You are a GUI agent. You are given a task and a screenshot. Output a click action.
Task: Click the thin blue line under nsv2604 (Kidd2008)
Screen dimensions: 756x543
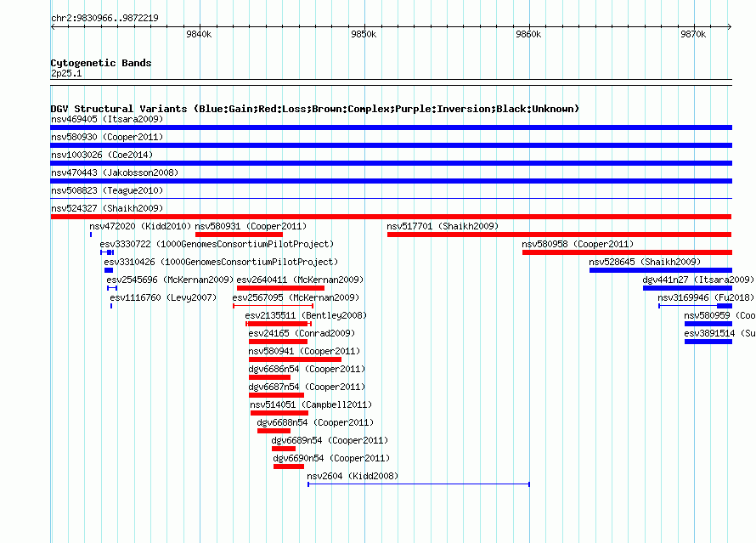419,484
